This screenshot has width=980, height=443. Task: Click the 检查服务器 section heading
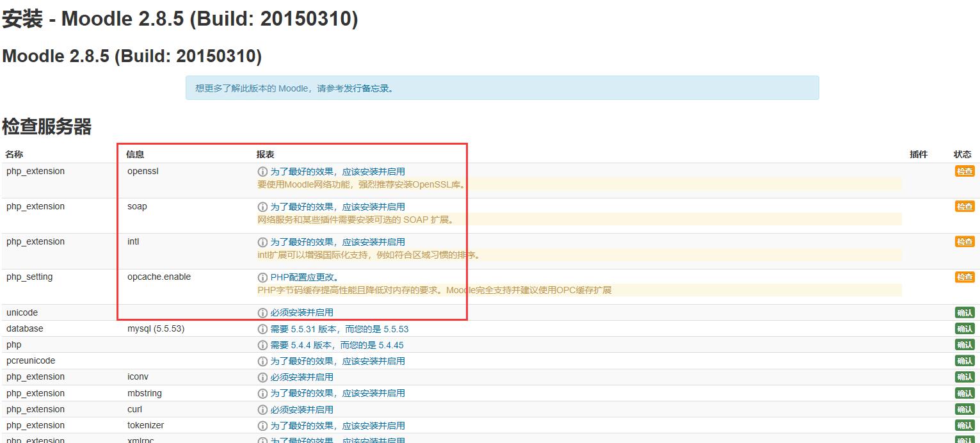point(47,127)
